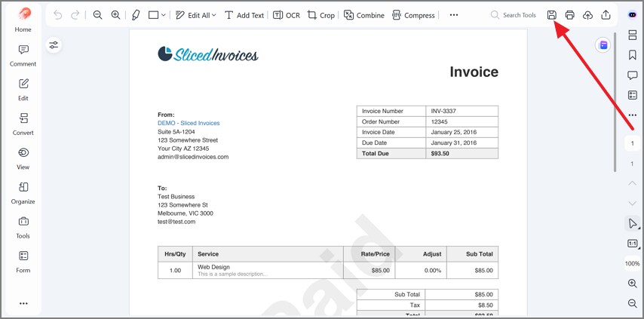The width and height of the screenshot is (644, 319).
Task: Click the vertical scrollbar thumb
Action: tap(615, 102)
